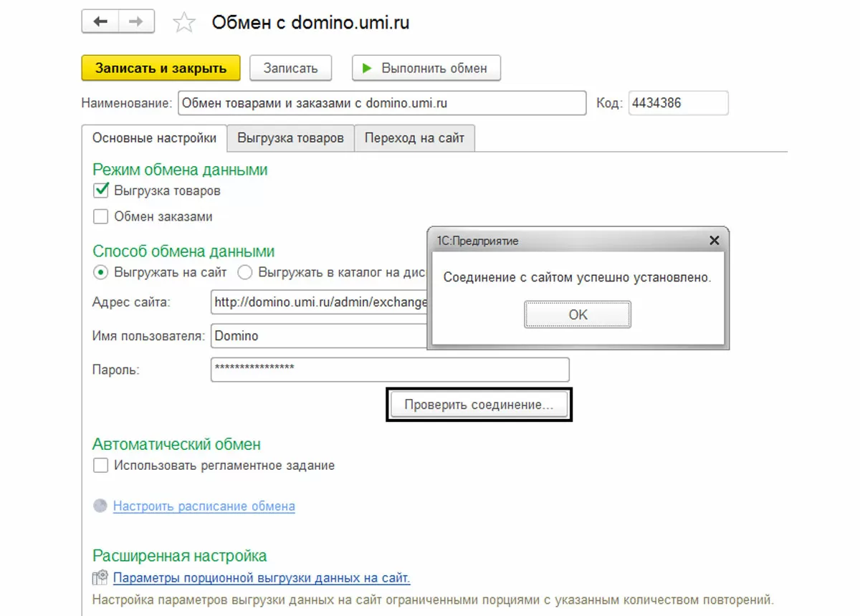
Task: Switch to Выгрузка товаров tab
Action: click(x=290, y=138)
